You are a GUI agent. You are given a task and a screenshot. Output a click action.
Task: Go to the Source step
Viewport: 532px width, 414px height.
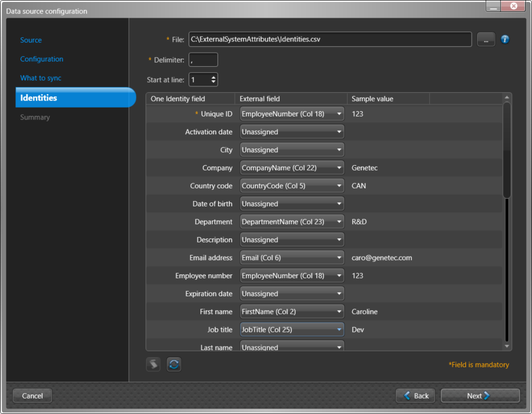(31, 40)
